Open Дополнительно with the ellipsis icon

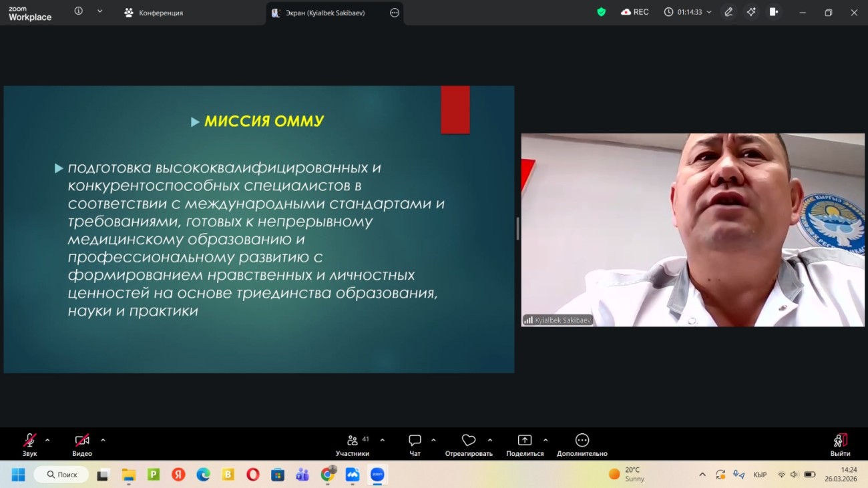pos(582,441)
